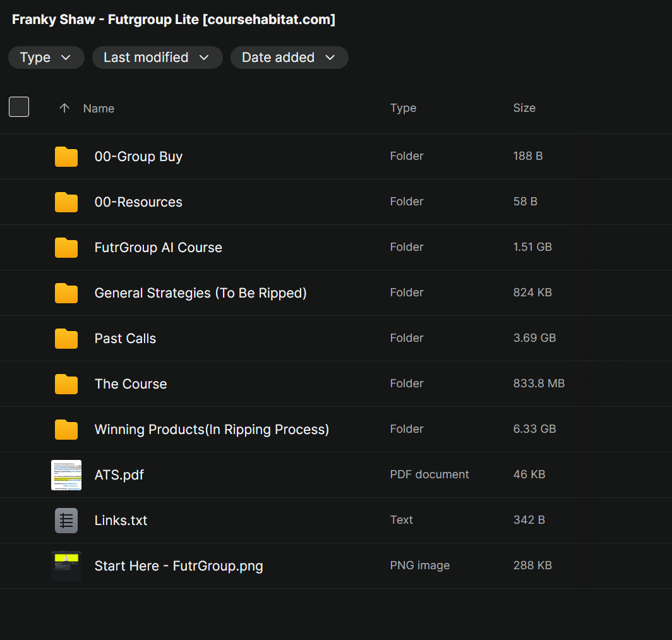Open the ATS.pdf file name
Screen dimensions: 672x640
[x=119, y=475]
